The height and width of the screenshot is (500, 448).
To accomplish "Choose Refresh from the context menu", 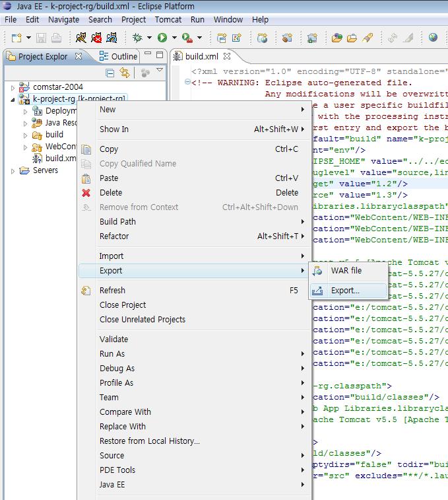I will [x=195, y=291].
